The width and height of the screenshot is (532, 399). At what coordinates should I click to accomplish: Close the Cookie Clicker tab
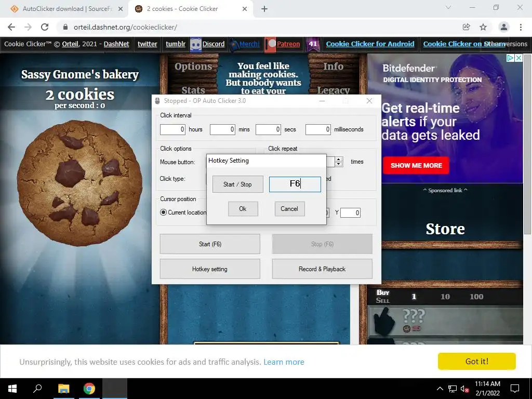pos(245,9)
